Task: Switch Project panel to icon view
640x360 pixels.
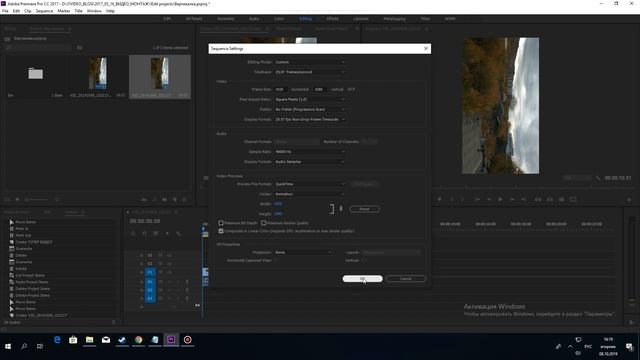Action: 17,200
